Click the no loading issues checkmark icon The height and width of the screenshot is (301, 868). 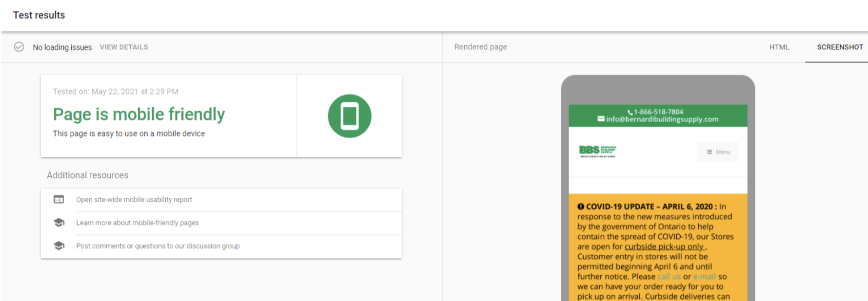(19, 47)
